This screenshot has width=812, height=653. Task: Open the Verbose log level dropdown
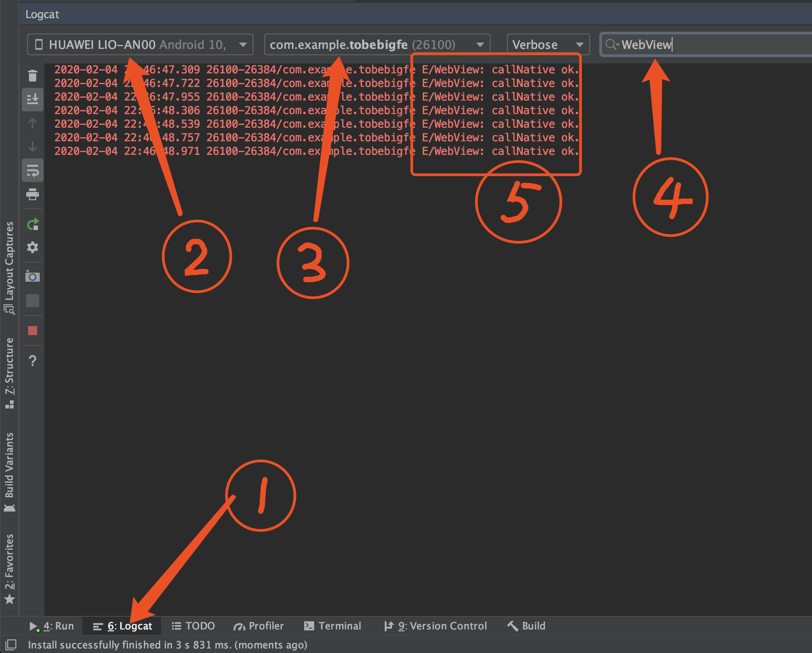pos(548,44)
